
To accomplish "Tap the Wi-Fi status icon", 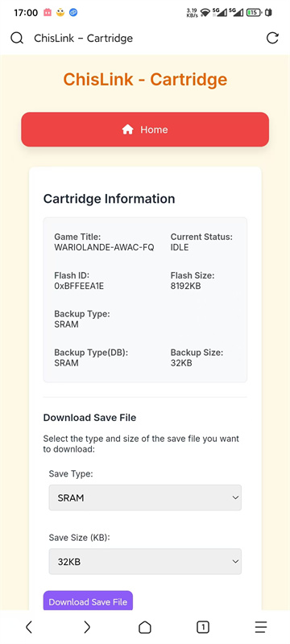I will [x=205, y=13].
